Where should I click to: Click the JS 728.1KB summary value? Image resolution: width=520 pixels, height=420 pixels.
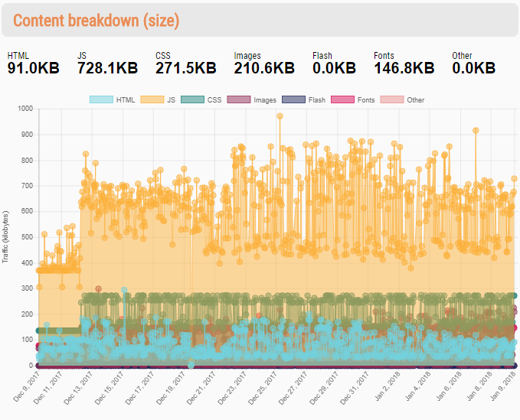pyautogui.click(x=107, y=68)
